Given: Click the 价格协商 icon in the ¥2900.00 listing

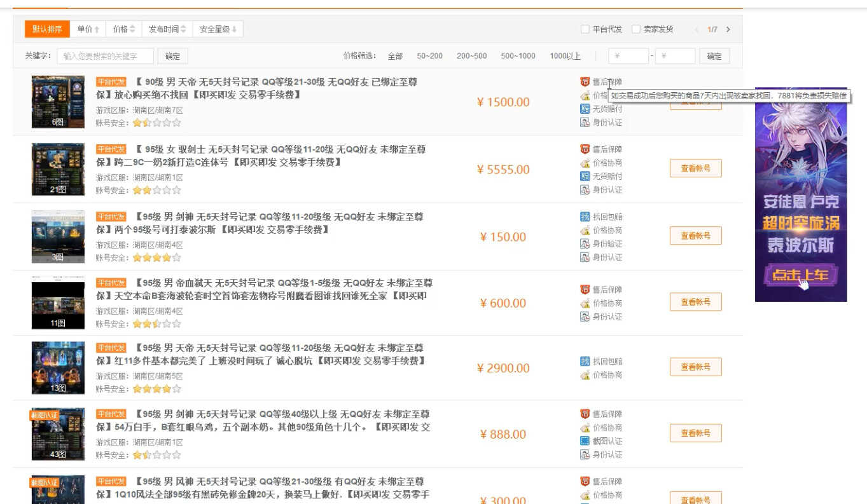Looking at the screenshot, I should click(585, 374).
